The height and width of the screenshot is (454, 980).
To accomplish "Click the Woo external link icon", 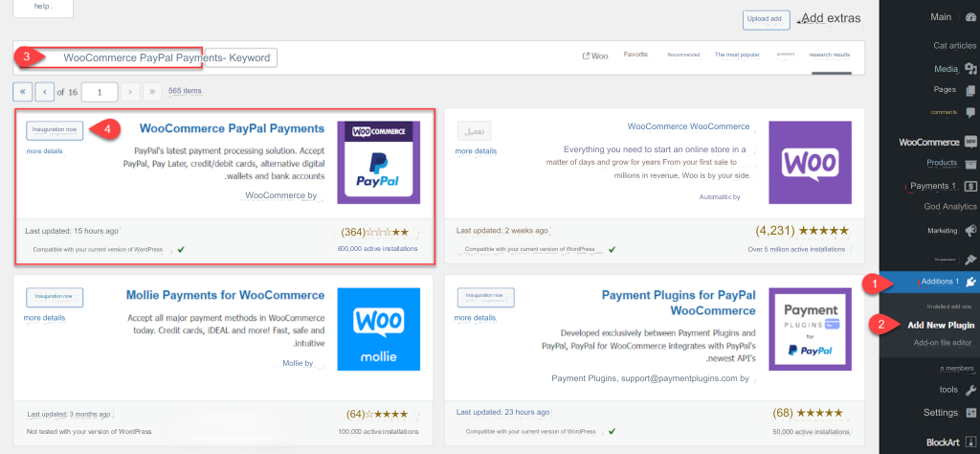I will pos(586,56).
